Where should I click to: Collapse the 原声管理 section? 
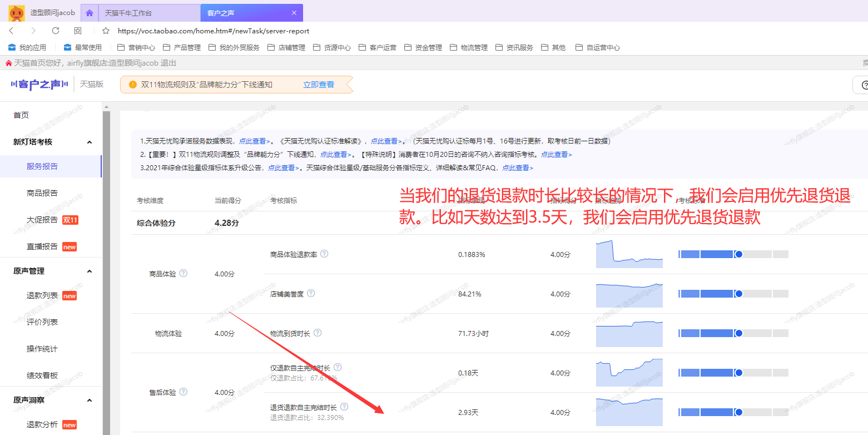coord(89,271)
